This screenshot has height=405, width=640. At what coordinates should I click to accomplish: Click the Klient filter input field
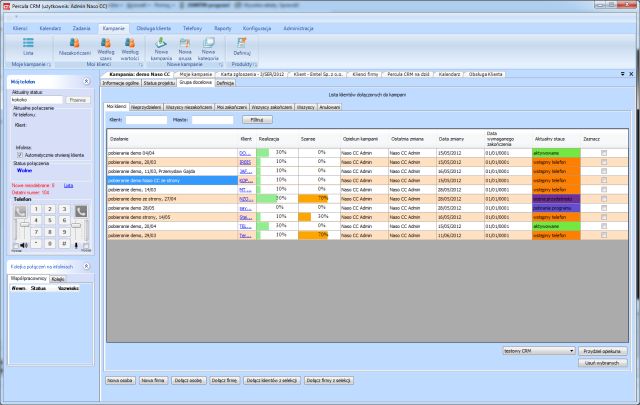tap(147, 120)
